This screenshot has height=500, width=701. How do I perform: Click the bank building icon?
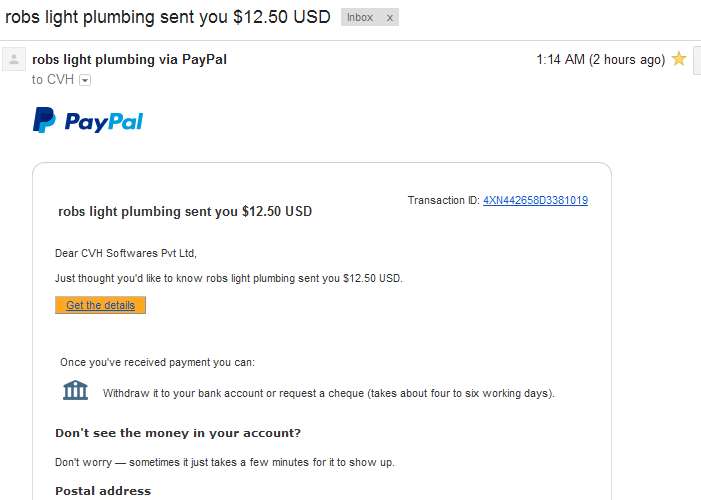[x=75, y=390]
